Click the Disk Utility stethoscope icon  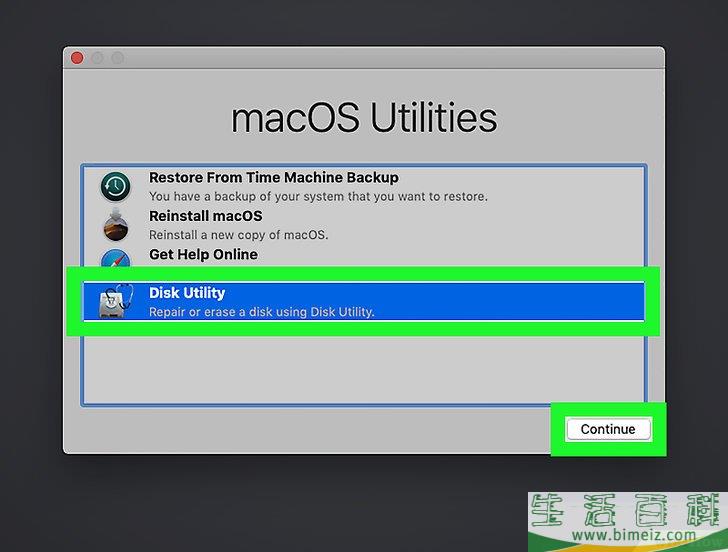pyautogui.click(x=116, y=301)
